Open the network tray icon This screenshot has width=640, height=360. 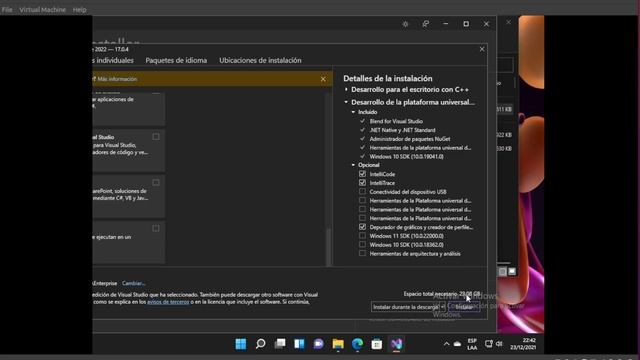[x=489, y=344]
